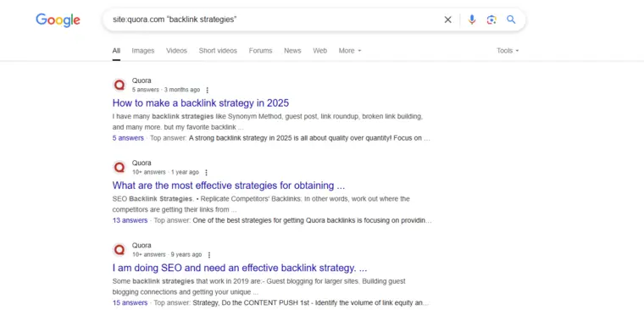Switch to the Short videos tab
644x310 pixels.
[218, 51]
